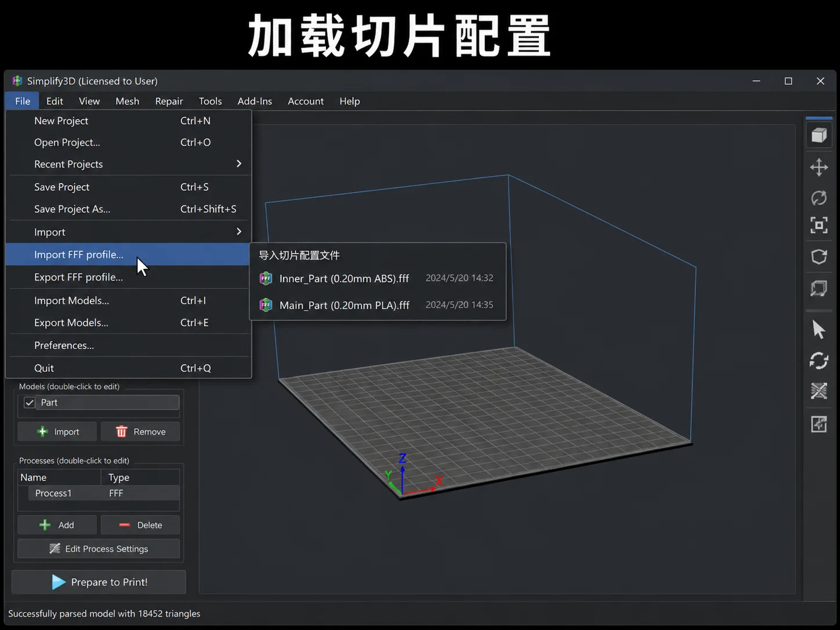Open the Mesh menu
840x630 pixels.
pos(127,101)
